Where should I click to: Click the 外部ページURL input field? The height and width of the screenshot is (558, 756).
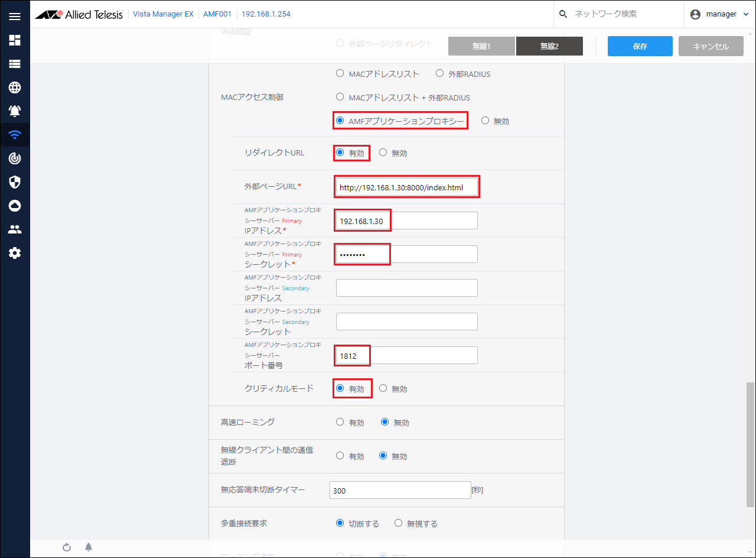(406, 187)
